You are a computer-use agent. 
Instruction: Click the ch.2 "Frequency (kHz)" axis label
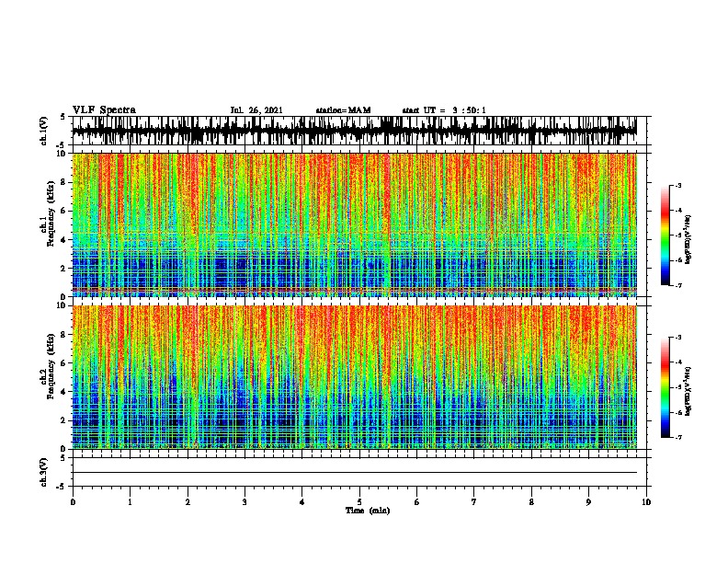pyautogui.click(x=51, y=366)
